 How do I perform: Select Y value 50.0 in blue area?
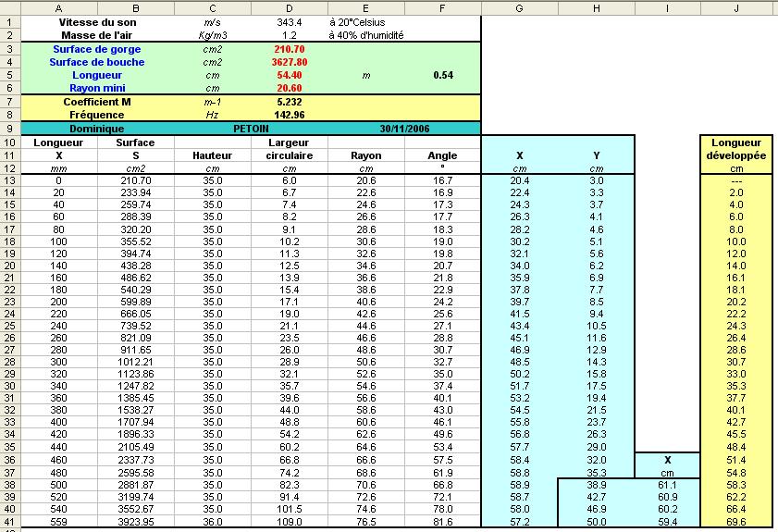(597, 522)
